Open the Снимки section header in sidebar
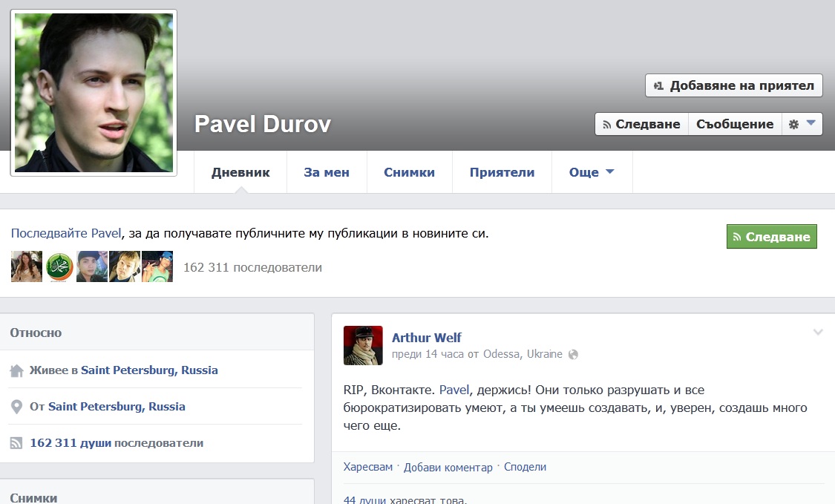 [x=33, y=498]
